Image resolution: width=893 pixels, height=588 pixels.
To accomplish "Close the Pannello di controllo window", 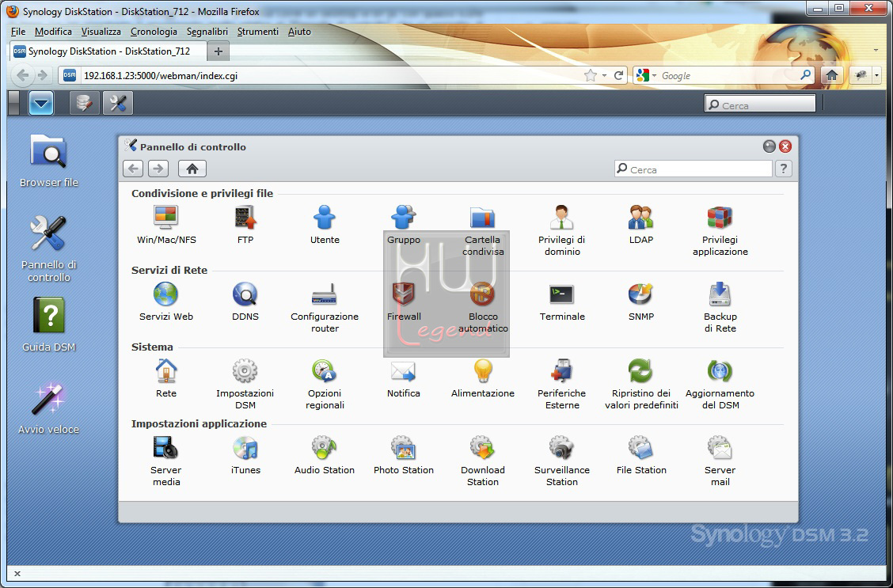I will 785,147.
